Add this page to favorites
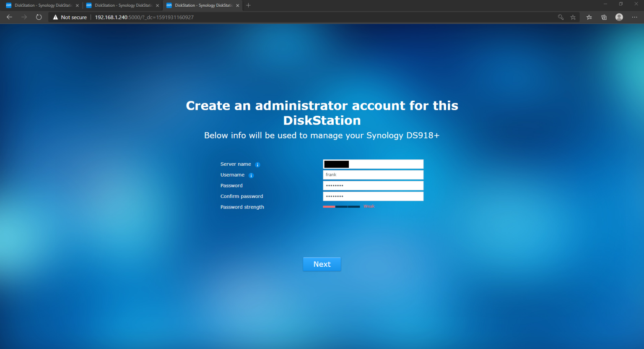 (x=573, y=17)
